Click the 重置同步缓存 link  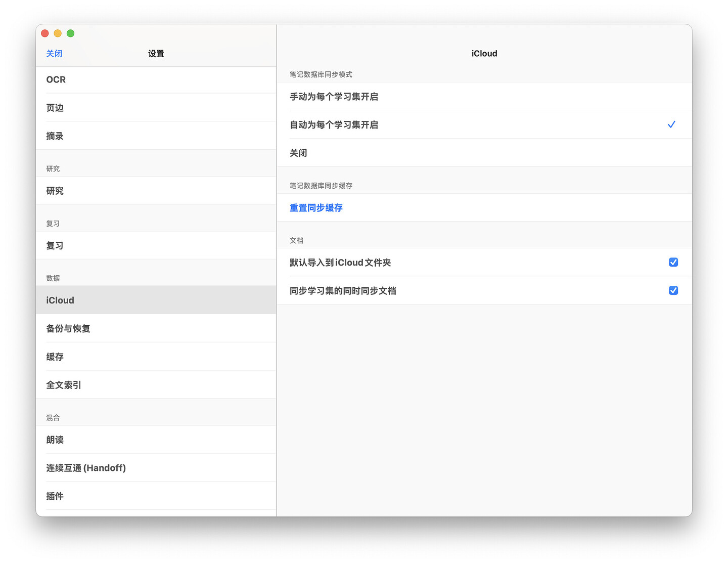(316, 208)
